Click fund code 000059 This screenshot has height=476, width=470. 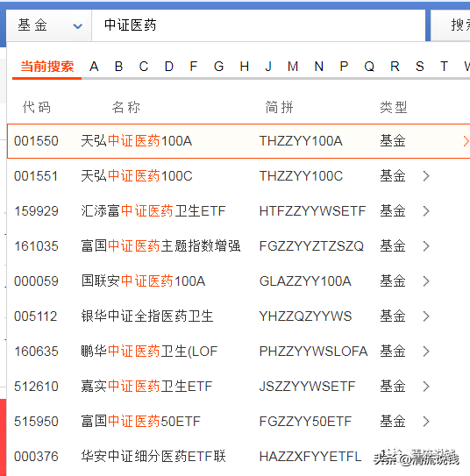coord(36,281)
